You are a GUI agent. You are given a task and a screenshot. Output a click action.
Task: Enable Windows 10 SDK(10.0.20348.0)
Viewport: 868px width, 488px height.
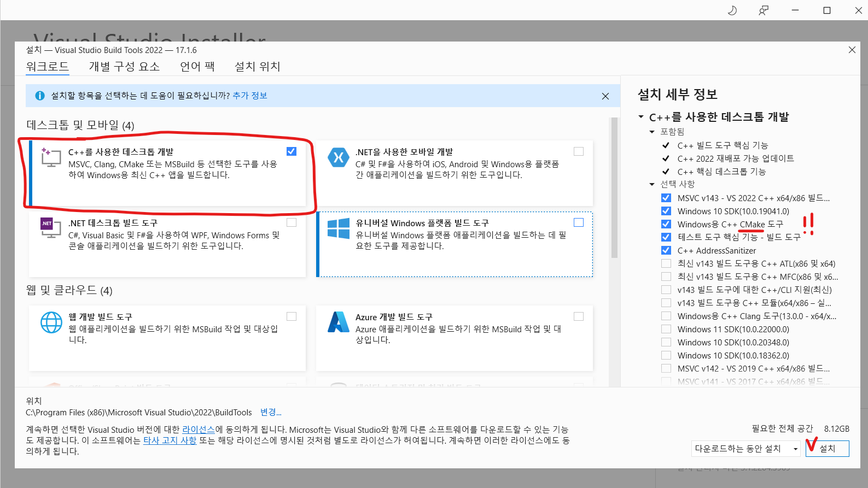click(666, 342)
